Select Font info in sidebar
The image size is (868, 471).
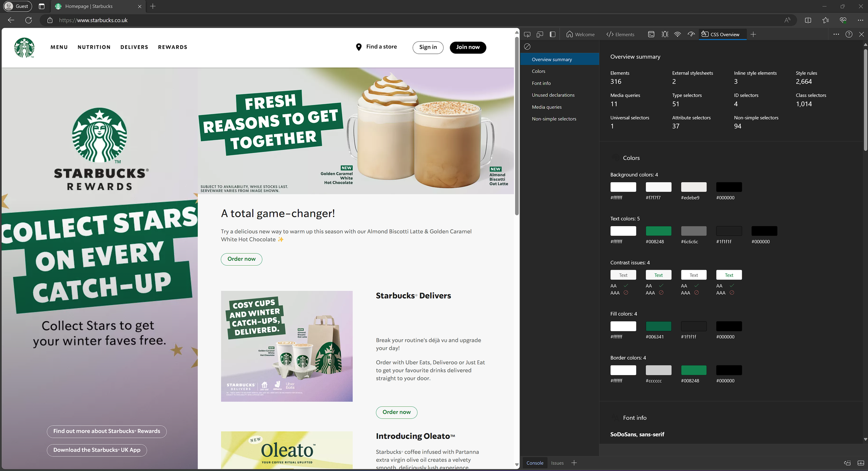pos(541,83)
